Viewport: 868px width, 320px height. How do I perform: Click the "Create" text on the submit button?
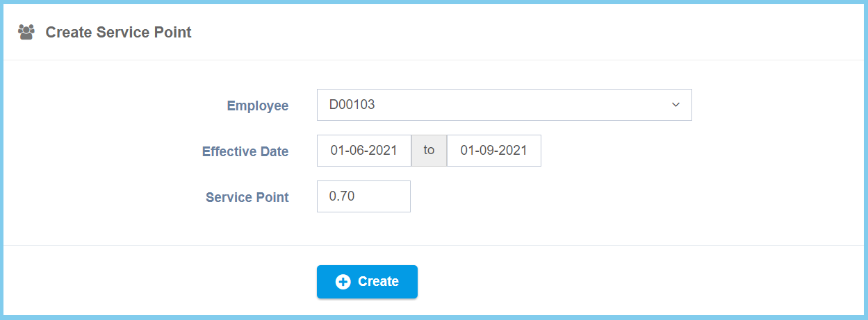tap(378, 282)
